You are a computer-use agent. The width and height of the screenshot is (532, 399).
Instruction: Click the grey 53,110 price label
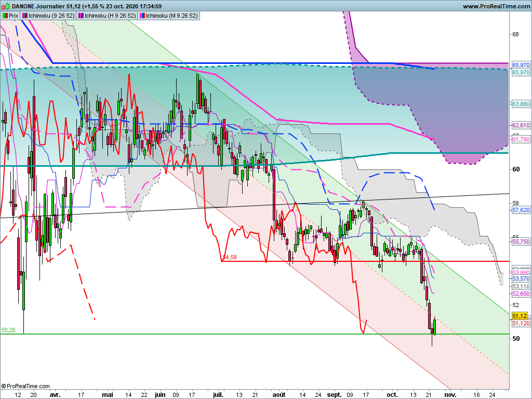[x=521, y=286]
